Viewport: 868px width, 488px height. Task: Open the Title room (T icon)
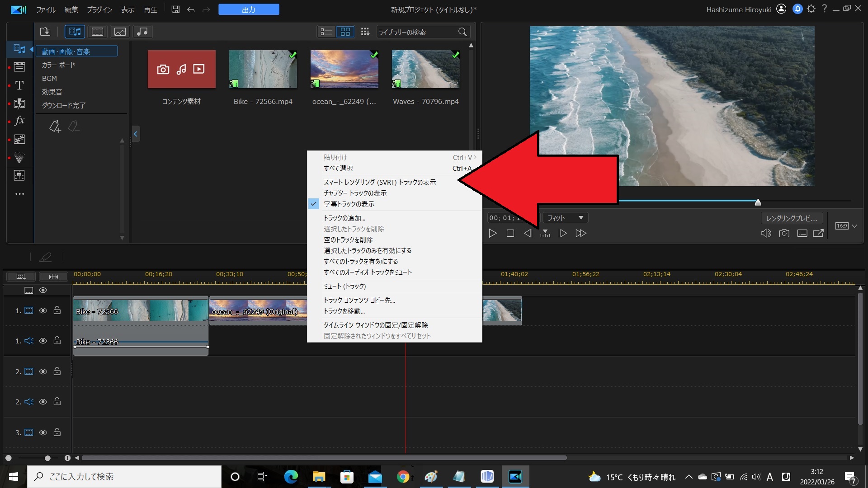coord(19,85)
